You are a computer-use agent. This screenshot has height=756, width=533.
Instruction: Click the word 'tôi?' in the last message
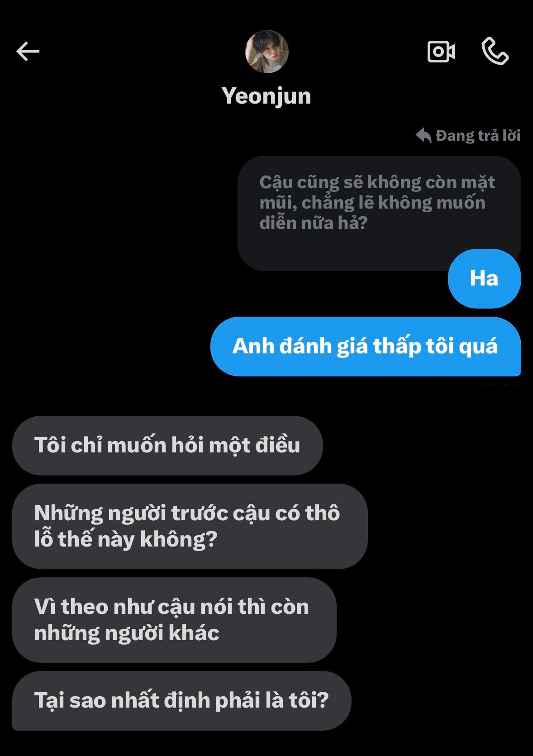(x=309, y=700)
